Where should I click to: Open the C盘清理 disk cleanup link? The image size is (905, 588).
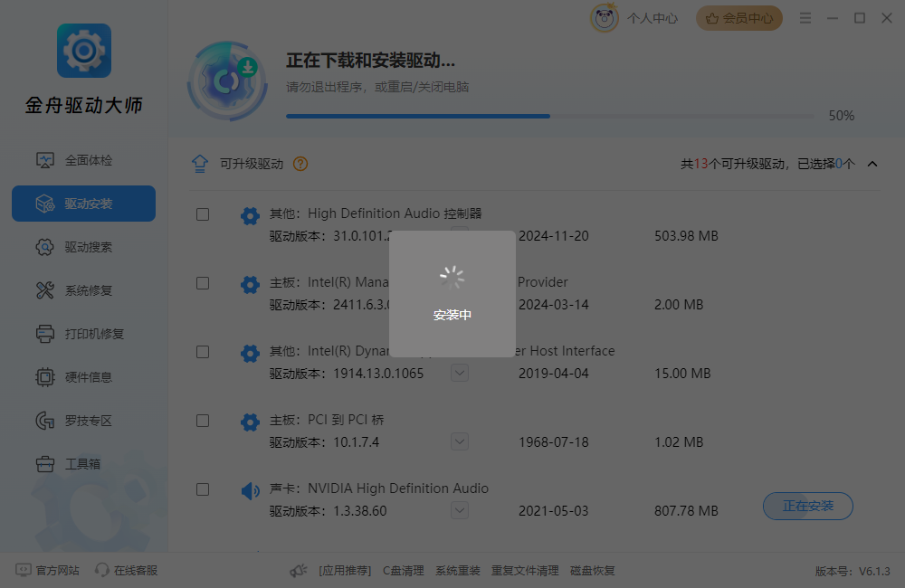(404, 571)
